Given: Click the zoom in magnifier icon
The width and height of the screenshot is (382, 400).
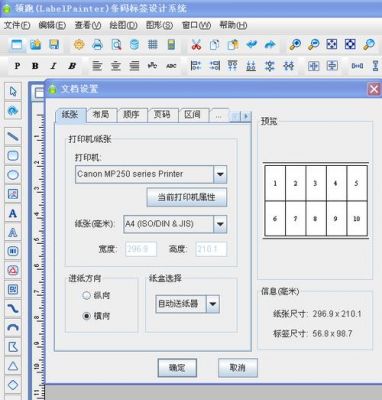Looking at the screenshot, I should point(295,44).
